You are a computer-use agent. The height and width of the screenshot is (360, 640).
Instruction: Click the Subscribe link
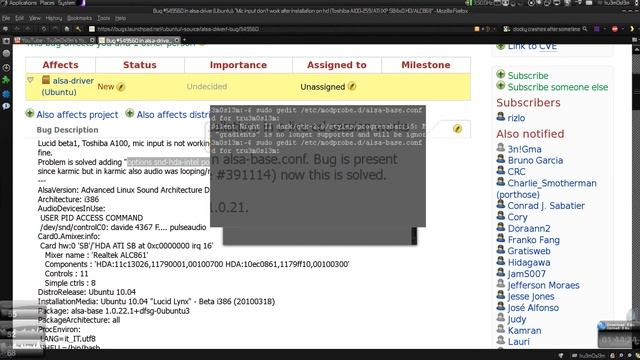[528, 76]
